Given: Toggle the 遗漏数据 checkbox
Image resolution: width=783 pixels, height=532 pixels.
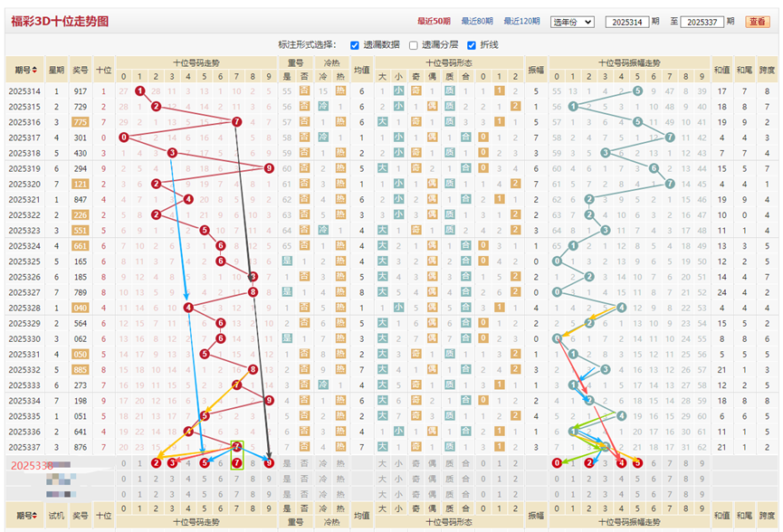Looking at the screenshot, I should [355, 45].
